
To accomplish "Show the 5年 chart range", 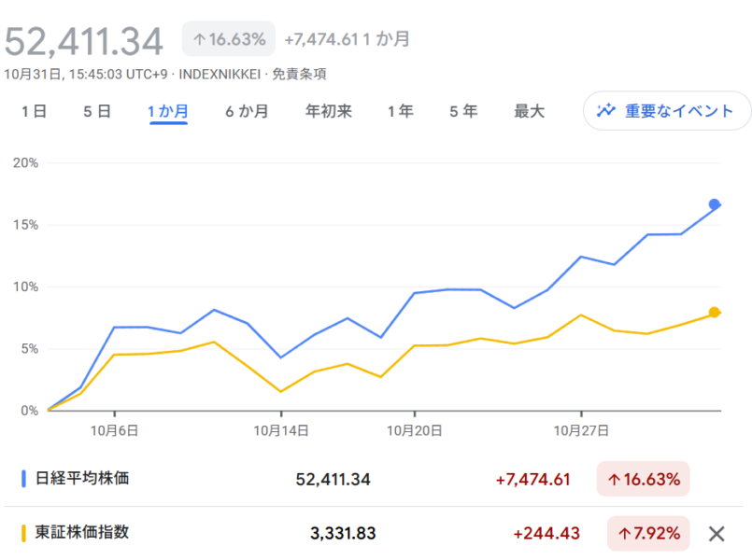I will (463, 111).
